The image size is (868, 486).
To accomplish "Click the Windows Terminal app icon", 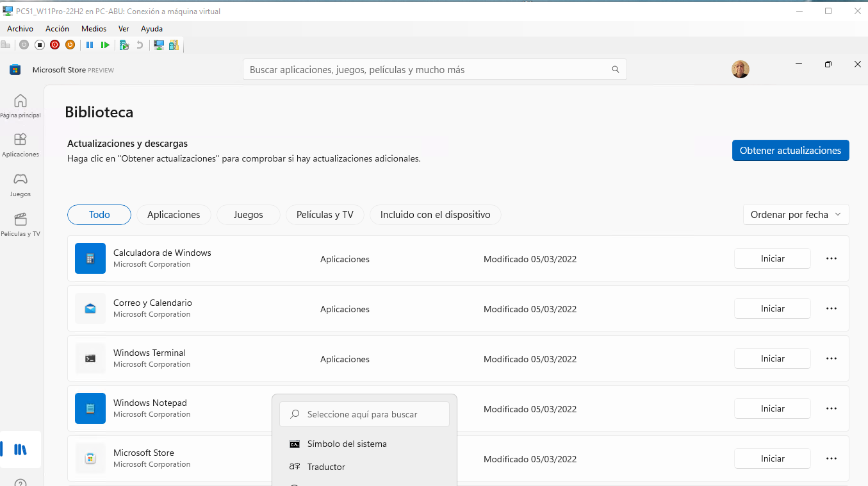I will click(x=90, y=358).
